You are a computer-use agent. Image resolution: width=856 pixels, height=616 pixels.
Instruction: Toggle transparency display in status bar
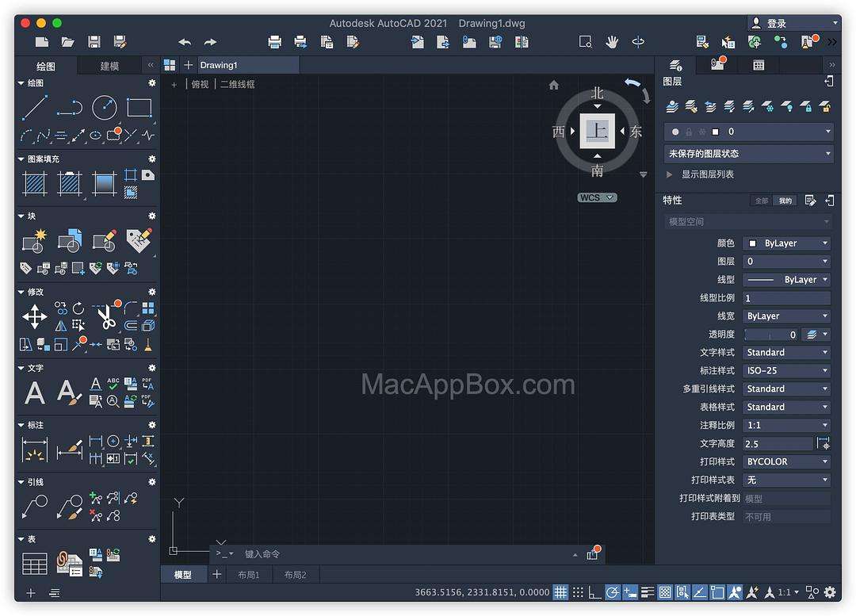click(664, 592)
